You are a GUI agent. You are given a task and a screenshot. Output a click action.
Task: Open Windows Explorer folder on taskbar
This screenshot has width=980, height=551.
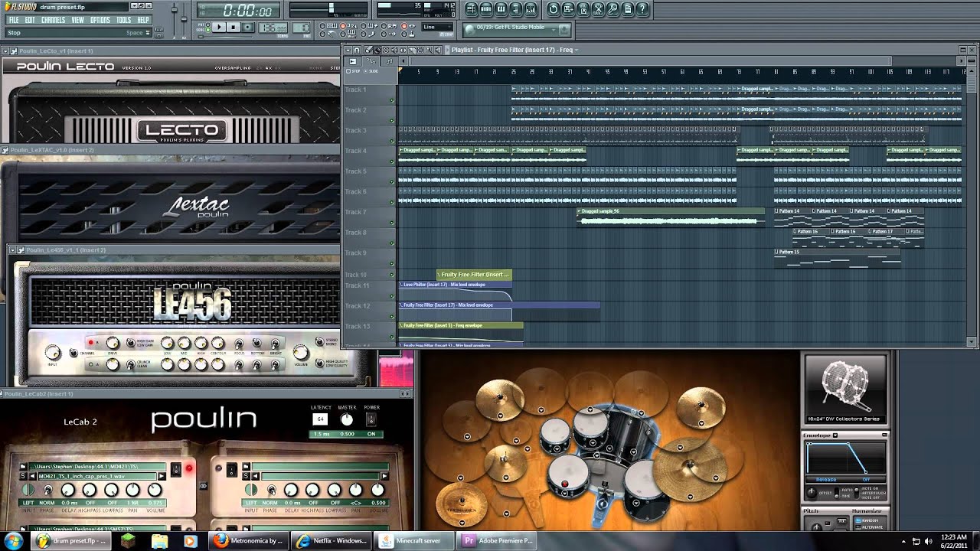point(159,541)
